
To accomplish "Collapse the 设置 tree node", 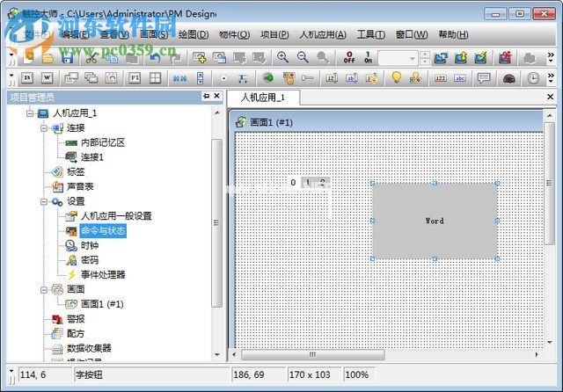I will click(x=44, y=201).
